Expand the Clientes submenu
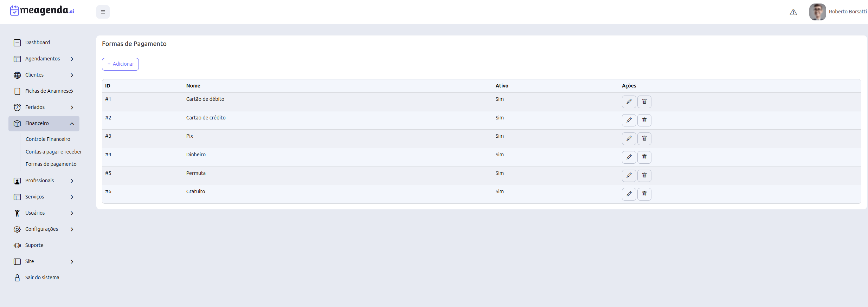The width and height of the screenshot is (868, 307). (x=44, y=75)
